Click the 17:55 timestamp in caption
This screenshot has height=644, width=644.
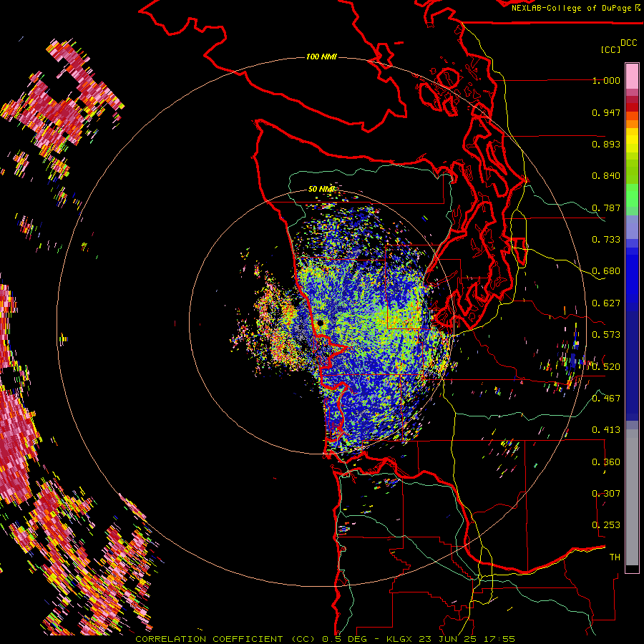pyautogui.click(x=499, y=639)
